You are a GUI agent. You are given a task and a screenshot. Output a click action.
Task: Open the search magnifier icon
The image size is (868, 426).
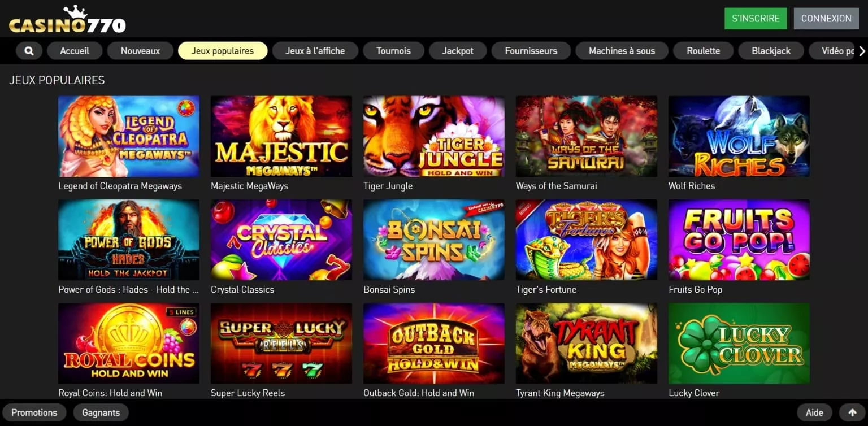(x=29, y=51)
